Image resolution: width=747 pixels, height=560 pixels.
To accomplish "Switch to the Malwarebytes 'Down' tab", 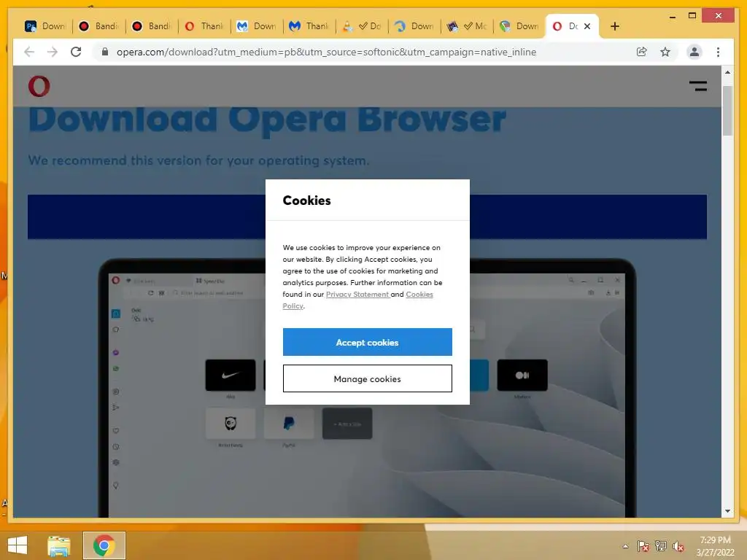I will coord(257,26).
